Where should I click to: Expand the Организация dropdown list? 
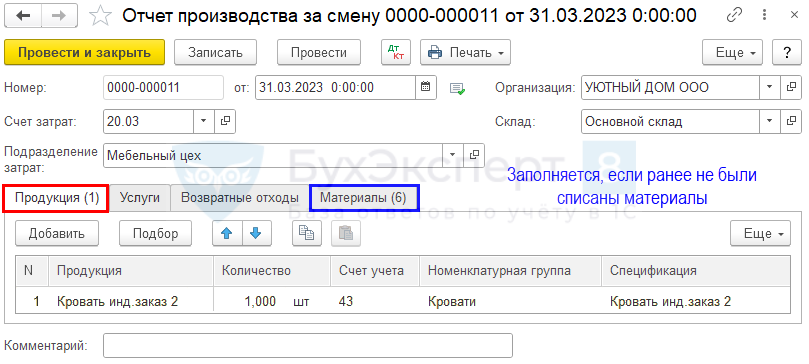pyautogui.click(x=770, y=87)
